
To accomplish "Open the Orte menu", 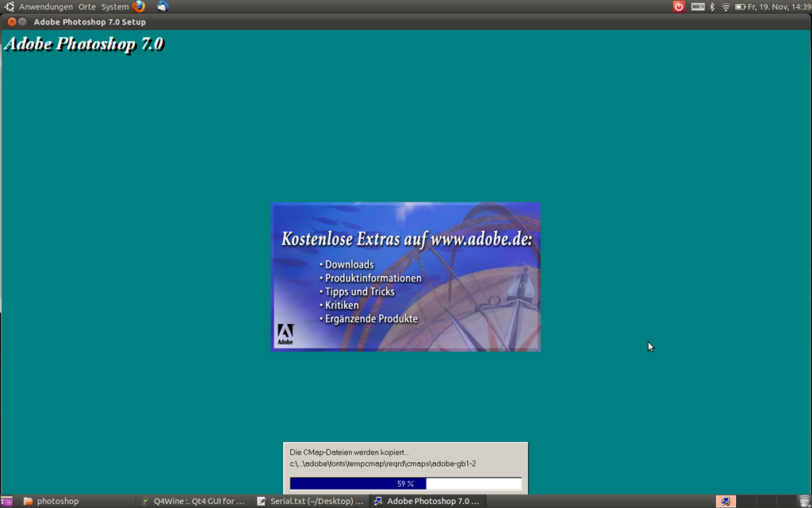I will 87,6.
